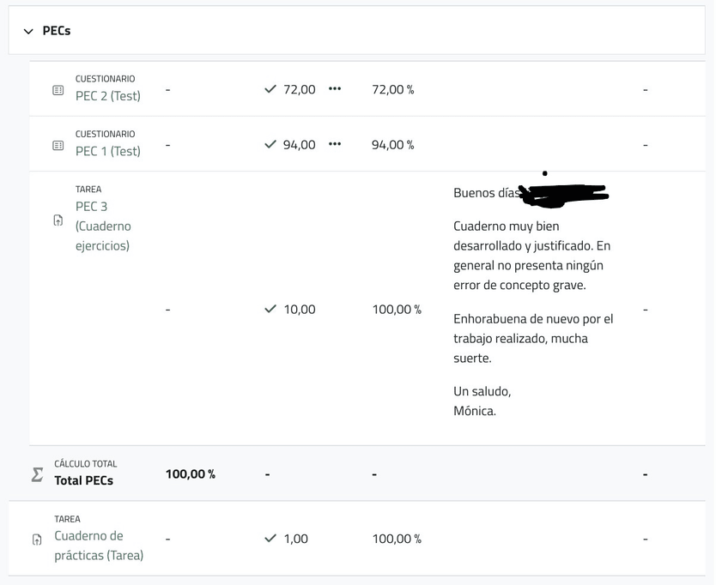Open the PEC 2 (Test) link

click(x=107, y=96)
